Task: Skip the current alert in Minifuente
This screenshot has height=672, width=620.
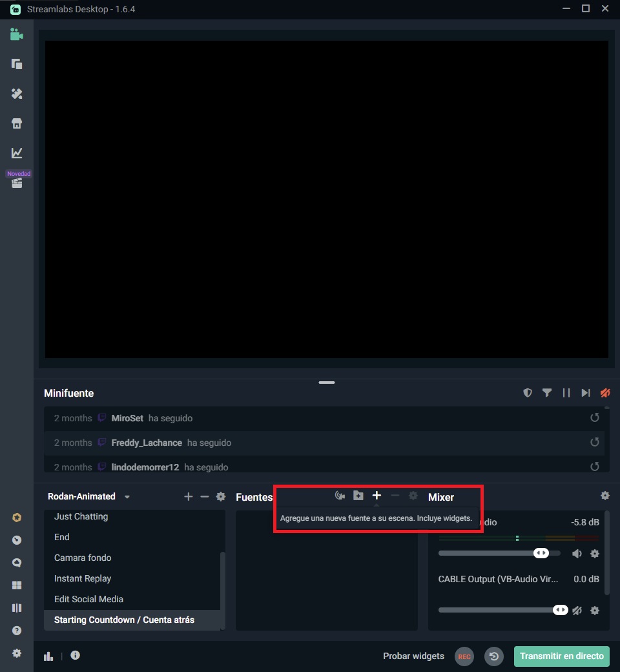Action: (x=586, y=392)
